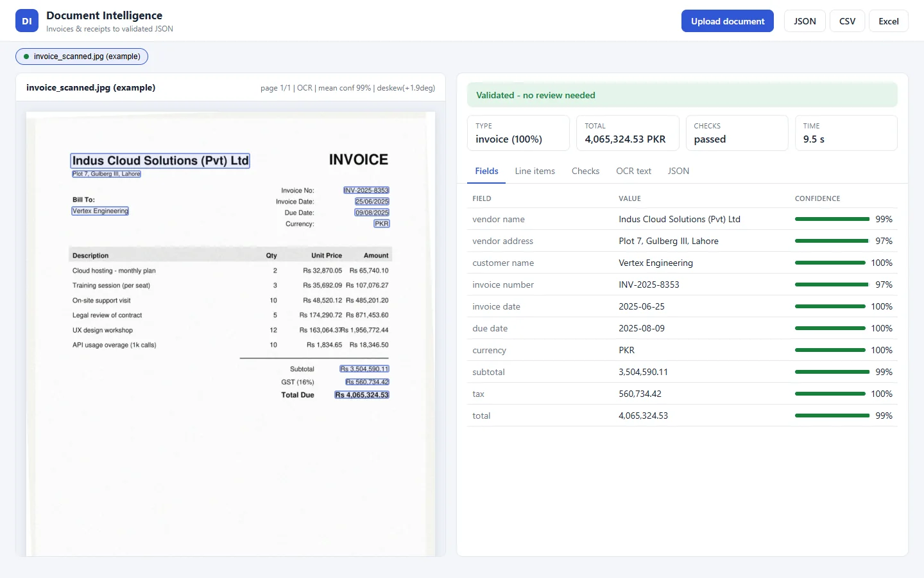The height and width of the screenshot is (578, 924).
Task: Export results as JSON button
Action: click(805, 21)
